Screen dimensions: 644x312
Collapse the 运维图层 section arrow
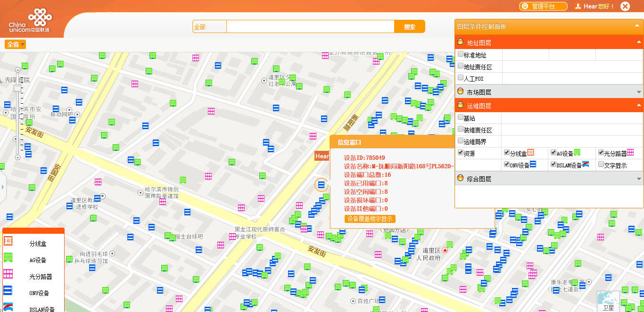coord(639,106)
